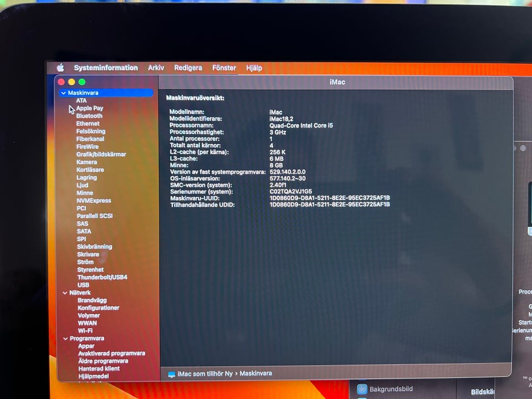This screenshot has width=532, height=399.
Task: Select Thunderbolt/USB4 in the sidebar
Action: pyautogui.click(x=103, y=277)
